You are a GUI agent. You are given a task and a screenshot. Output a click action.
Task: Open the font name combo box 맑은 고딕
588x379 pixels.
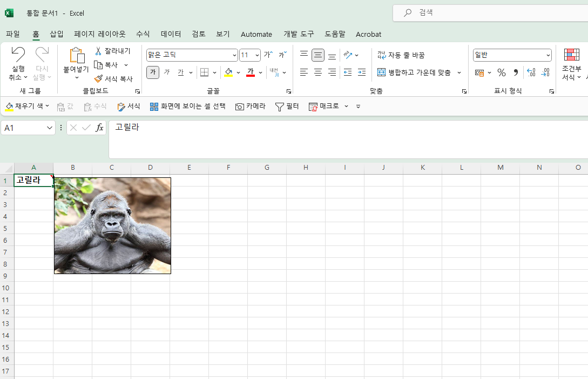coord(192,55)
